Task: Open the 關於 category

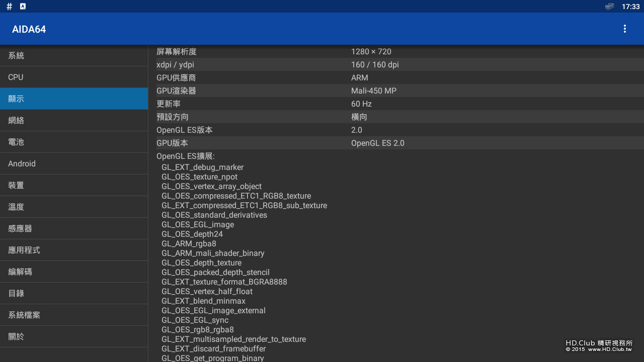Action: [x=74, y=336]
